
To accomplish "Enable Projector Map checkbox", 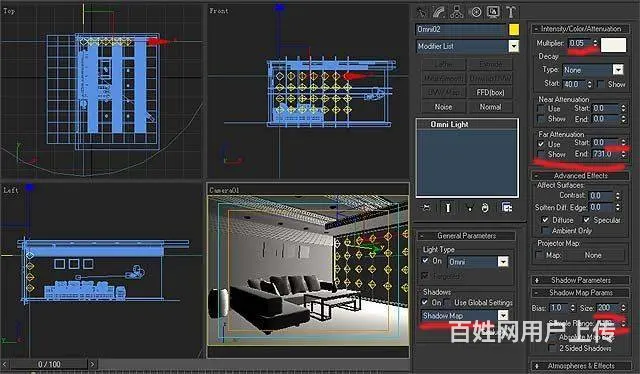I will click(x=540, y=255).
